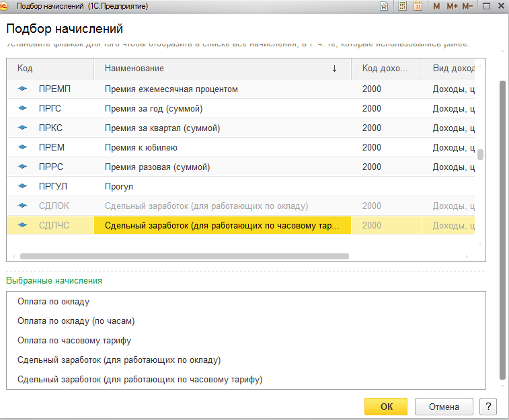
Task: Click the M memory button
Action: 437,6
